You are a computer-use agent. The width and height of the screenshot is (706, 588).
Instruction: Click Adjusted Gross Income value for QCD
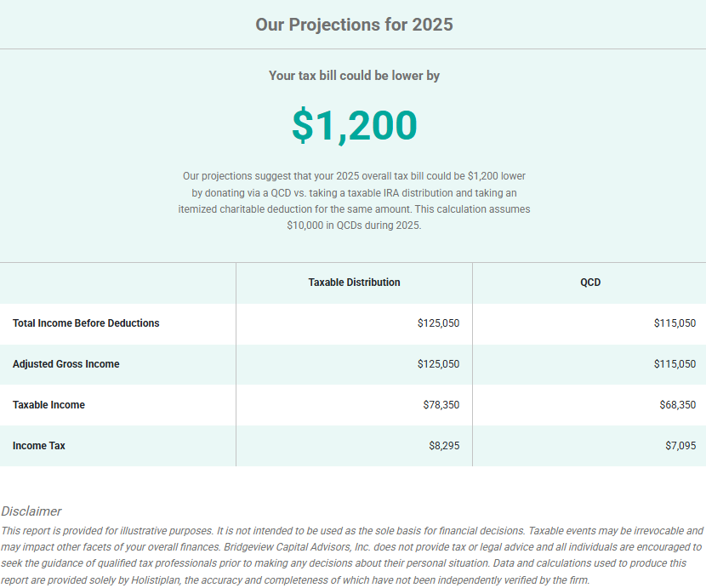[x=675, y=364]
